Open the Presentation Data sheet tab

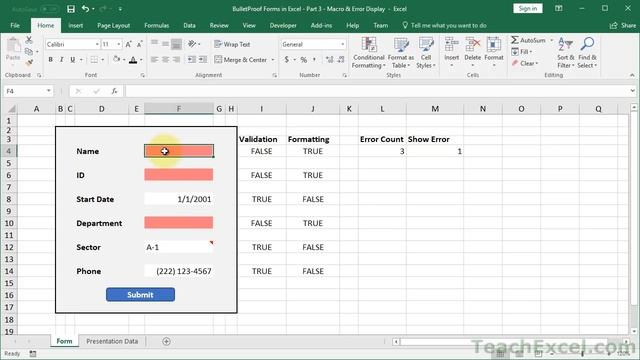click(x=112, y=341)
